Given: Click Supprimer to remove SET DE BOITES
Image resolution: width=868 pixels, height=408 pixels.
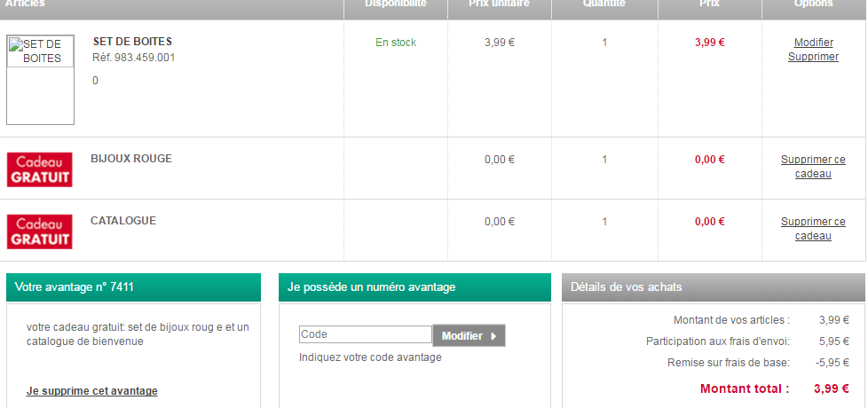Looking at the screenshot, I should (x=813, y=57).
